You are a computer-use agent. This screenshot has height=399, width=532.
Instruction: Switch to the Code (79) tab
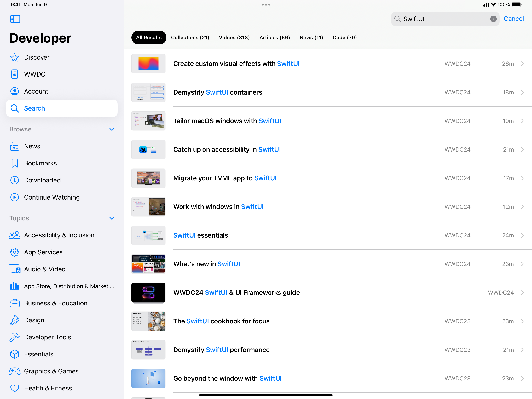344,38
